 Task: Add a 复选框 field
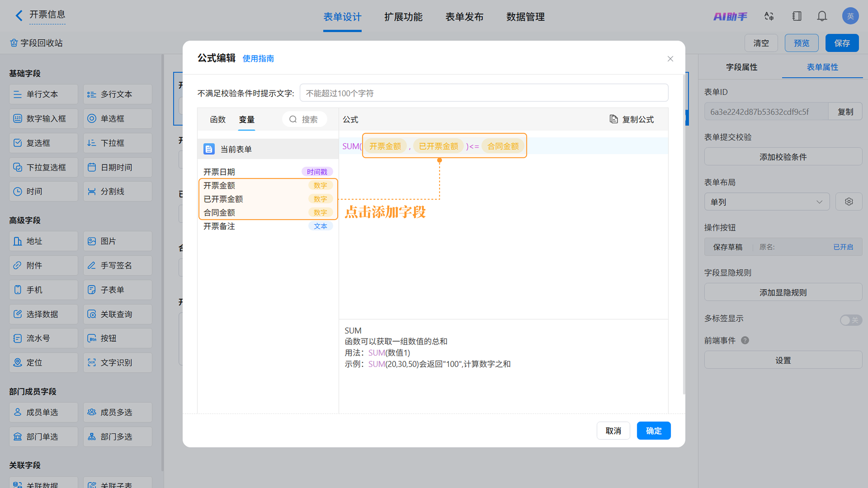43,143
